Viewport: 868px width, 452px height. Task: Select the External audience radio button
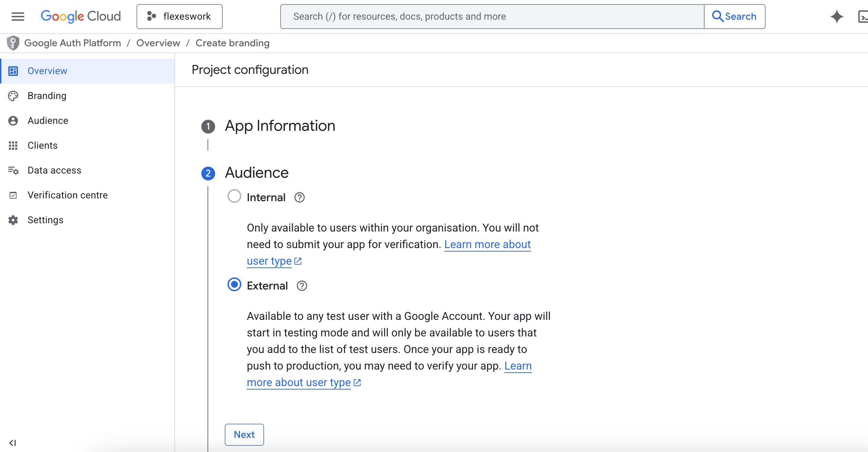pyautogui.click(x=234, y=285)
